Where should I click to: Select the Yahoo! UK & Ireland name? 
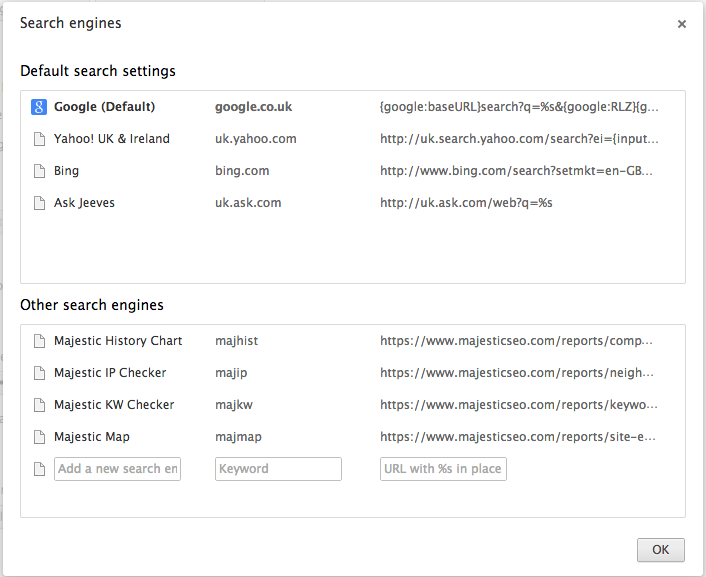(112, 139)
